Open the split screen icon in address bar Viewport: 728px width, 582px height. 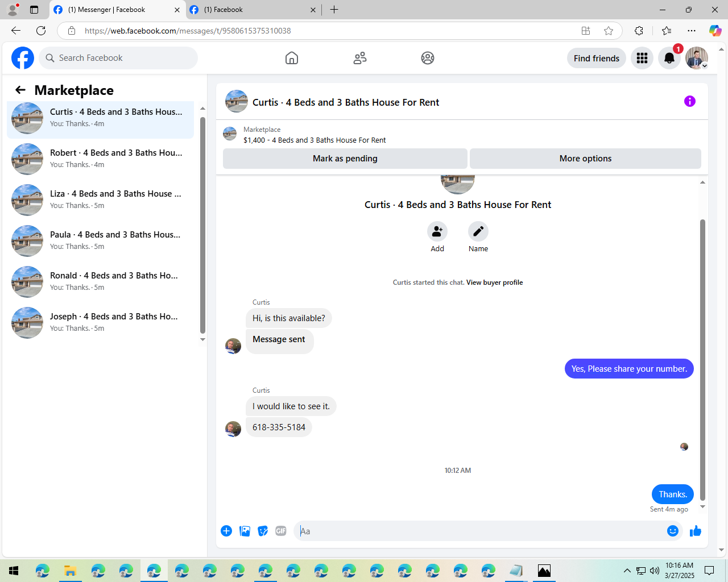click(x=586, y=31)
